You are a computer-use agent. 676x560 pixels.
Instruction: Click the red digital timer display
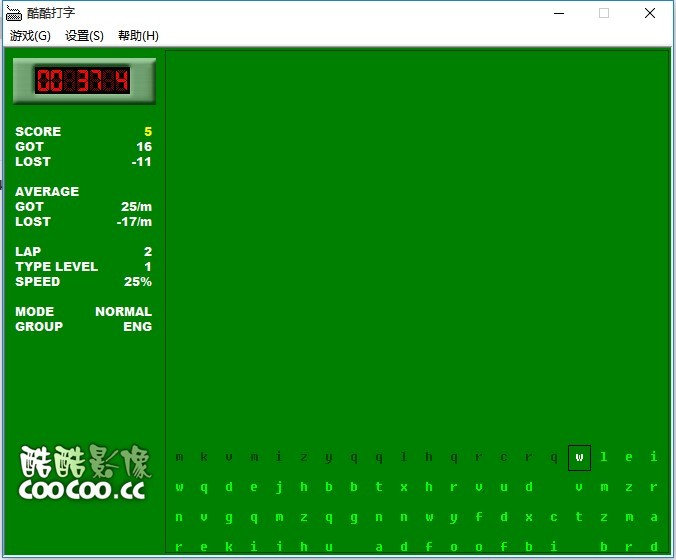(83, 81)
